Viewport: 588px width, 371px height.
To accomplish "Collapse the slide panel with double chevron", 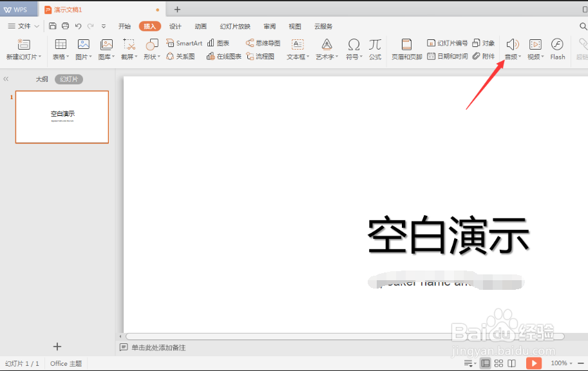I will (x=6, y=79).
